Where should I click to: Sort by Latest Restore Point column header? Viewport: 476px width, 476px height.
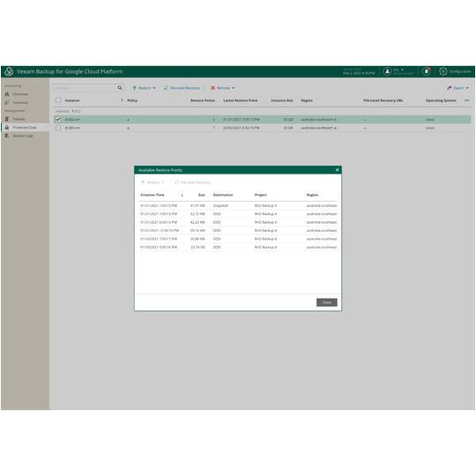click(x=241, y=100)
